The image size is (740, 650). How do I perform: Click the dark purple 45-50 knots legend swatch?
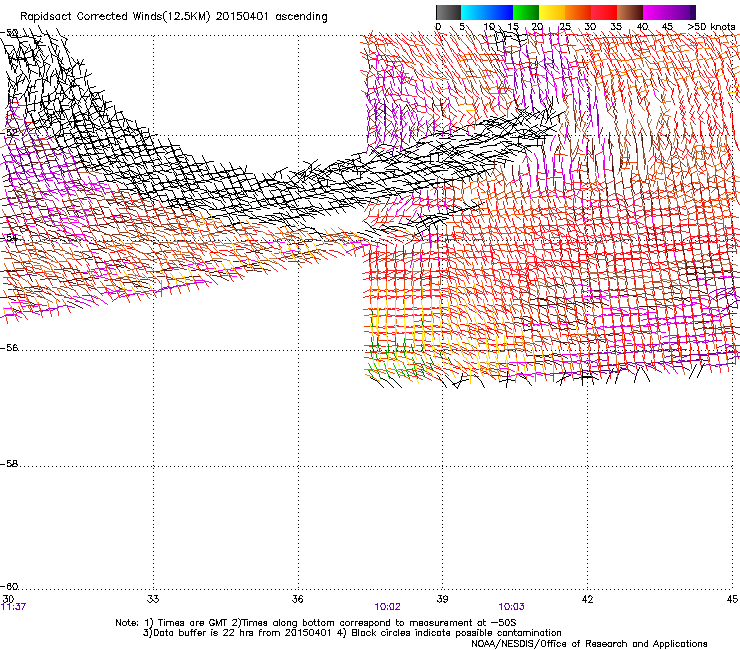(682, 12)
